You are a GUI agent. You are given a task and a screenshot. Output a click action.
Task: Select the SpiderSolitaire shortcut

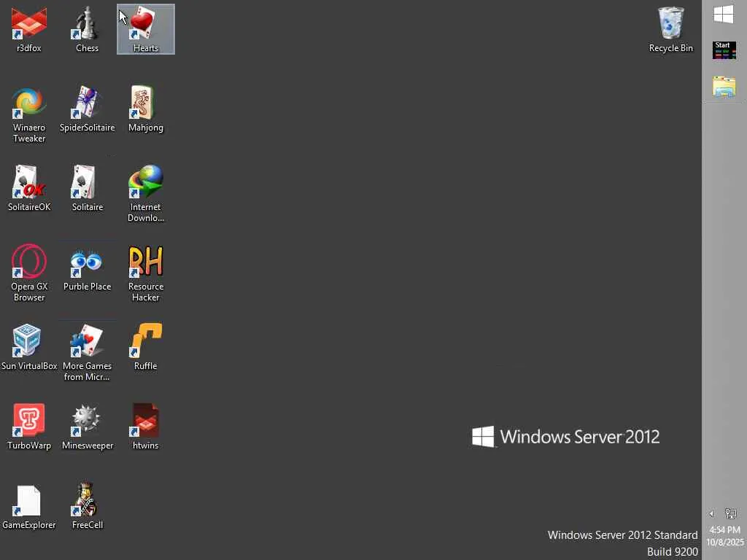tap(88, 109)
